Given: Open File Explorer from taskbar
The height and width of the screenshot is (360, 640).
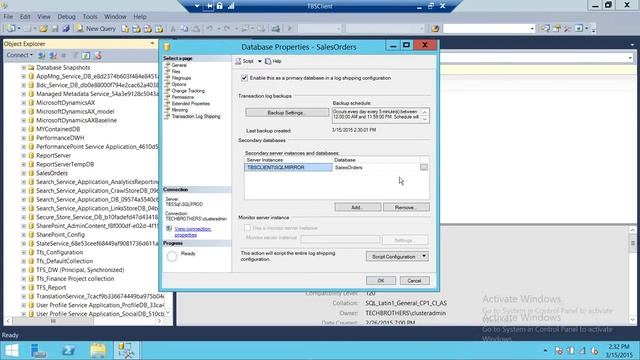Looking at the screenshot, I should [98, 350].
